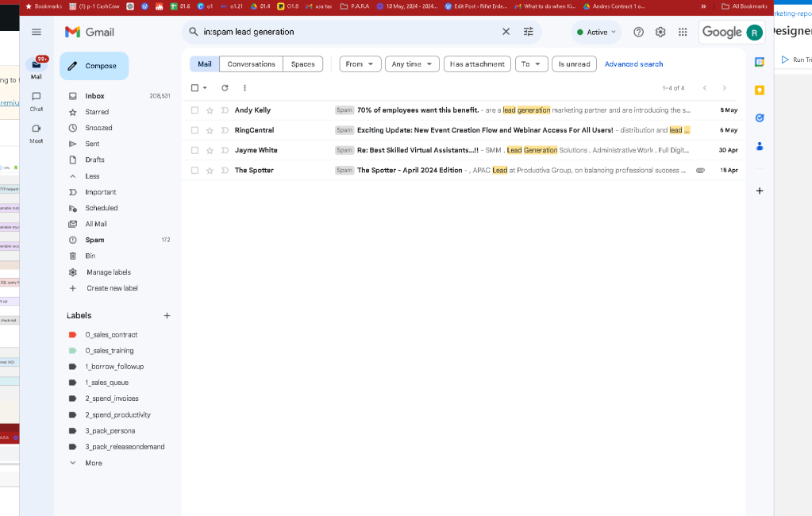Collapse the sidebar with Less
The height and width of the screenshot is (516, 812).
click(x=92, y=176)
